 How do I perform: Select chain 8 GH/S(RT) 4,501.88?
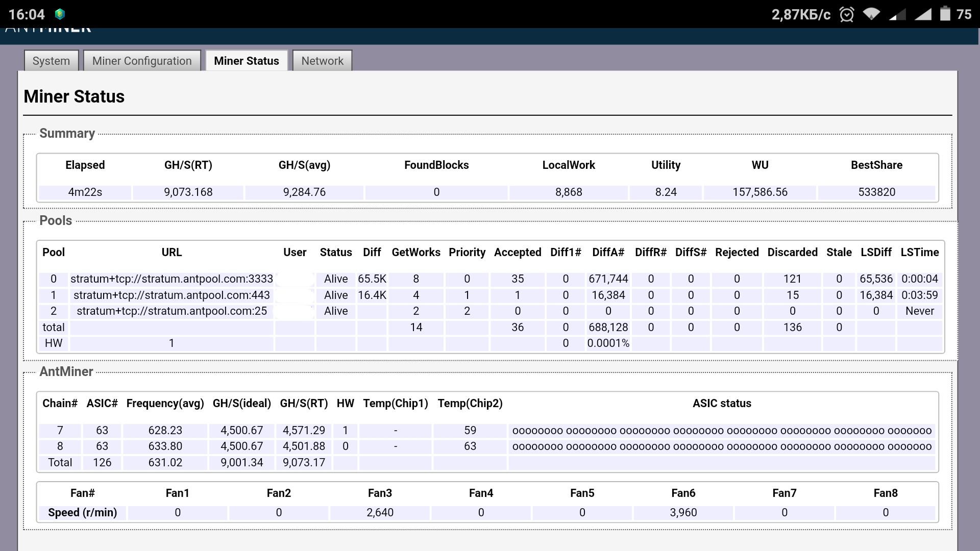[304, 446]
